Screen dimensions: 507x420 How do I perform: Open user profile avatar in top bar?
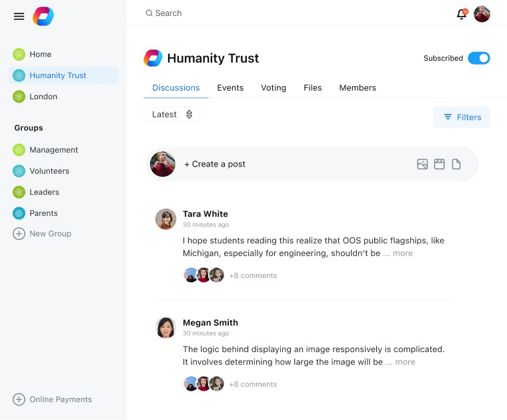click(482, 14)
